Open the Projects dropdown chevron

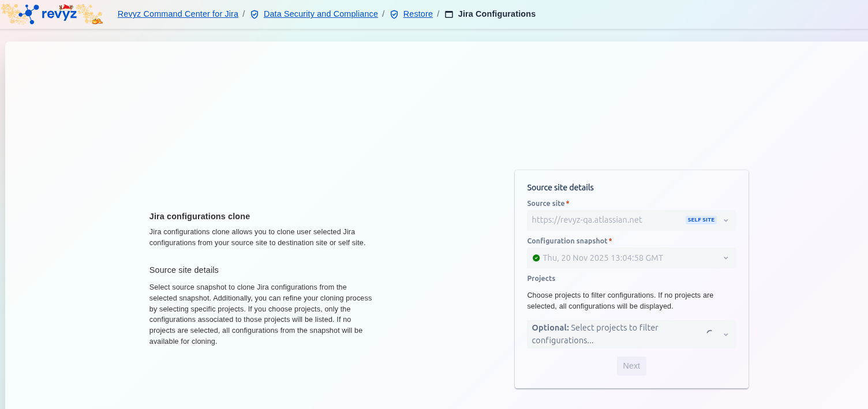point(726,335)
